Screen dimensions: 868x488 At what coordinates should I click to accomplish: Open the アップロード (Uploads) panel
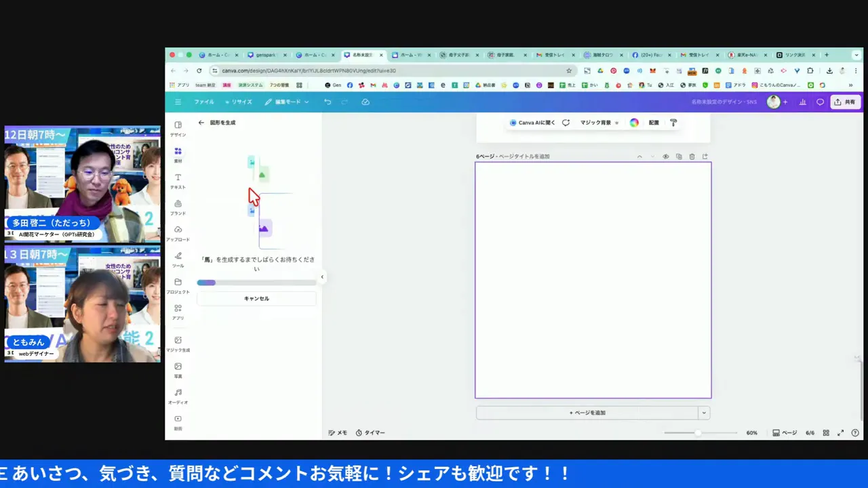tap(178, 234)
